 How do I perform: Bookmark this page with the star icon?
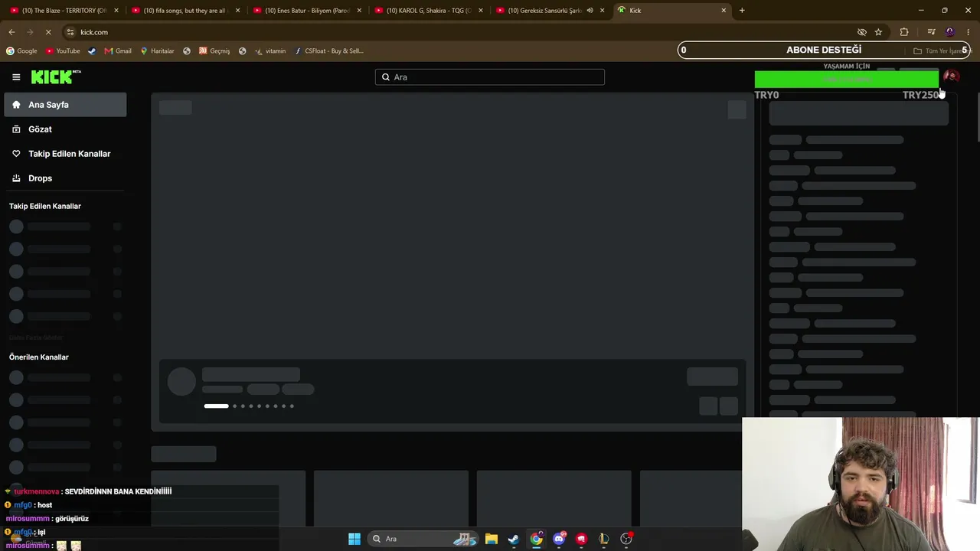tap(878, 32)
